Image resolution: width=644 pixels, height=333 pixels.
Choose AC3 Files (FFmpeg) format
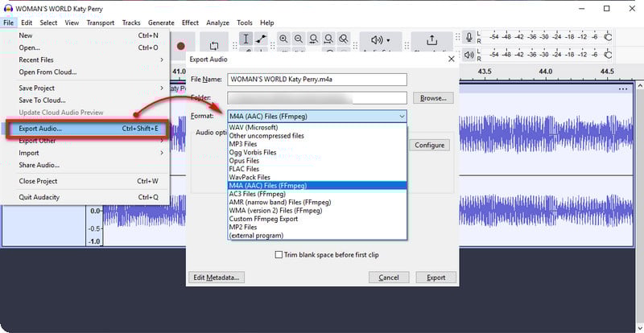pyautogui.click(x=317, y=194)
